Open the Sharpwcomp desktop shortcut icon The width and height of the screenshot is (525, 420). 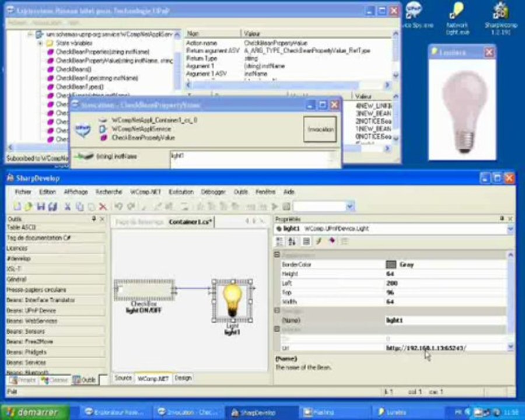501,17
